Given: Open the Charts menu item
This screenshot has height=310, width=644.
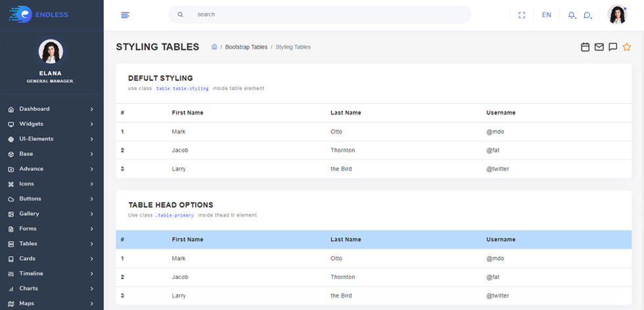Looking at the screenshot, I should coord(52,289).
